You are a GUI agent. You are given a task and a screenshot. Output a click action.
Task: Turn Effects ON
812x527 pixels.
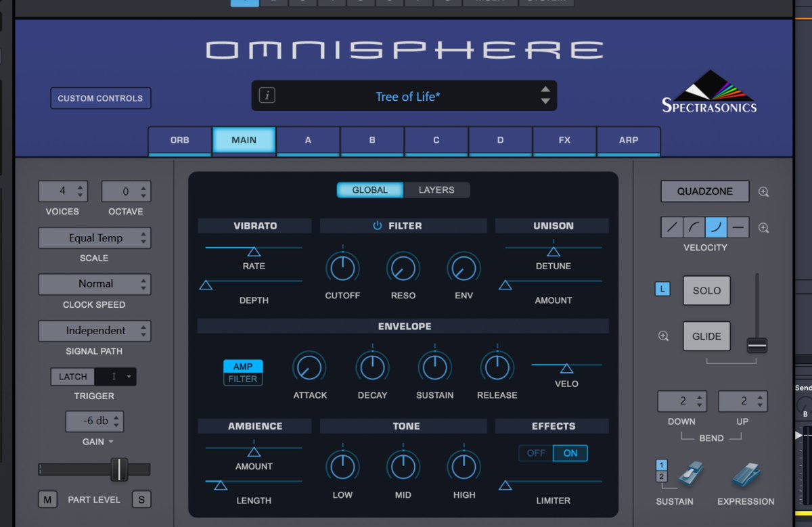tap(570, 453)
